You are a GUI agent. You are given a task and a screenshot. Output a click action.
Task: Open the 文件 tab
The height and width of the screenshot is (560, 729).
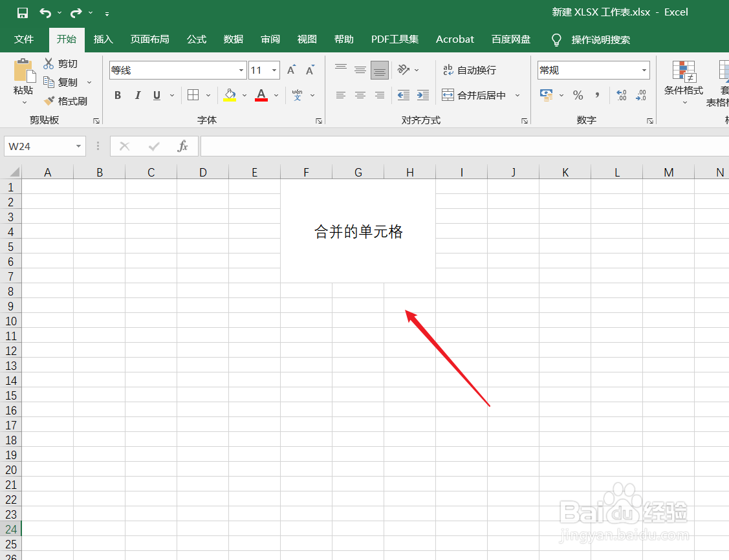[24, 39]
